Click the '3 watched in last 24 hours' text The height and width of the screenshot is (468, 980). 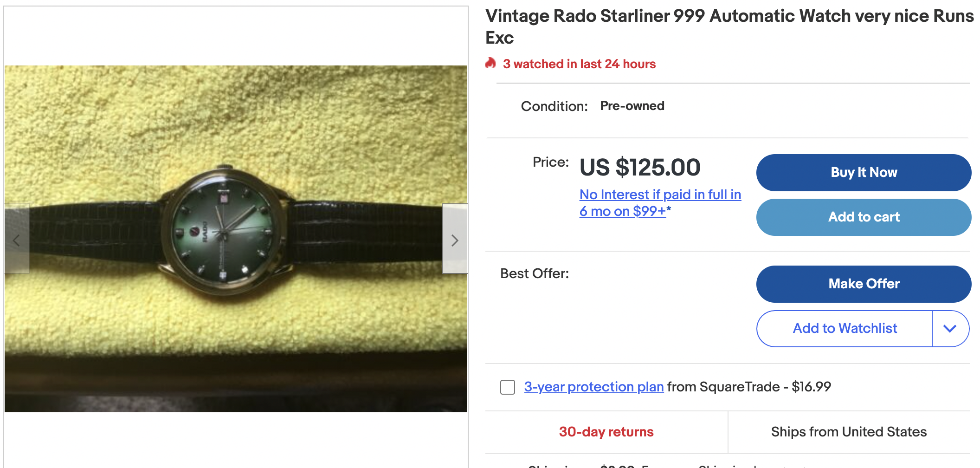(x=579, y=64)
